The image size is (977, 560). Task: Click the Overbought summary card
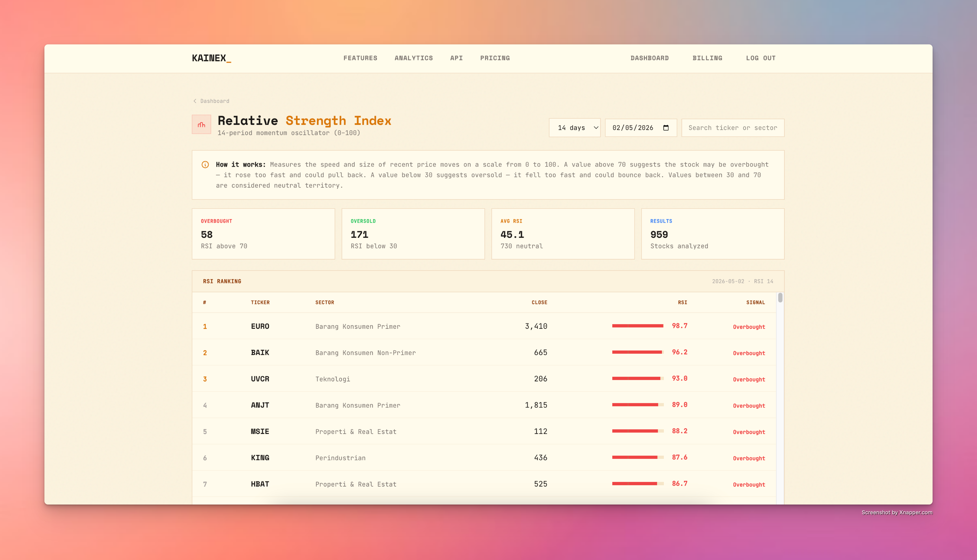click(x=263, y=234)
